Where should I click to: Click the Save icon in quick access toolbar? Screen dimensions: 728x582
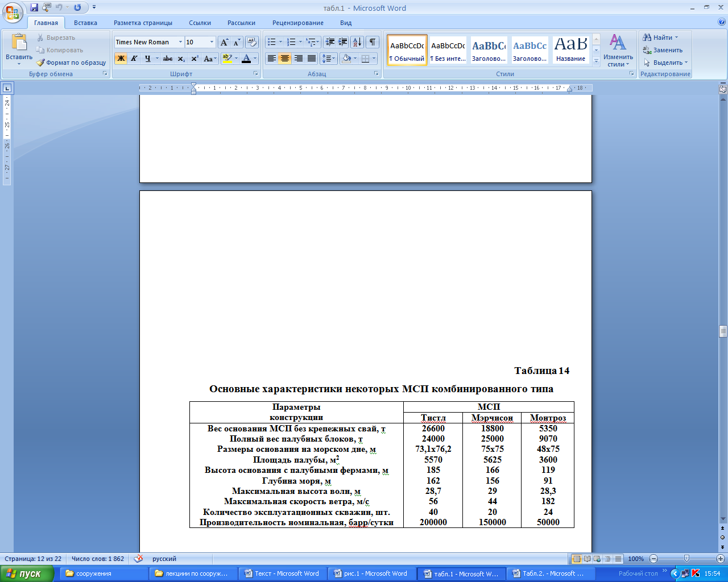click(x=34, y=7)
